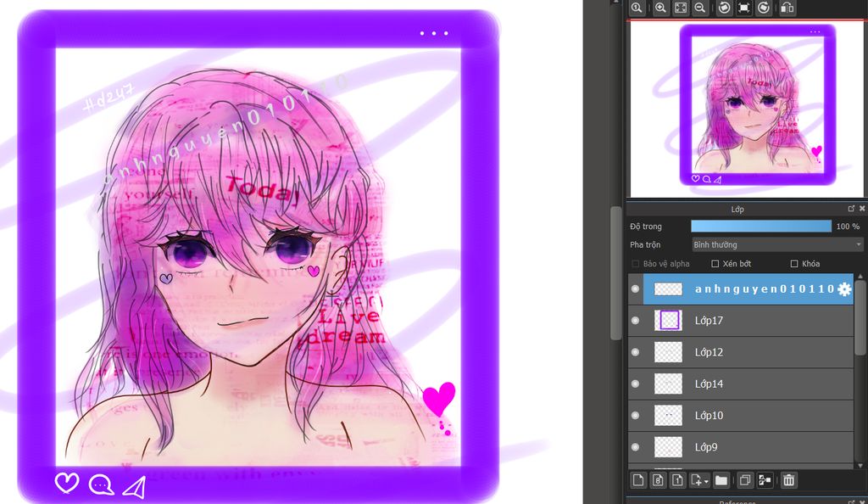
Task: Toggle visibility of Lớp14
Action: [x=636, y=384]
